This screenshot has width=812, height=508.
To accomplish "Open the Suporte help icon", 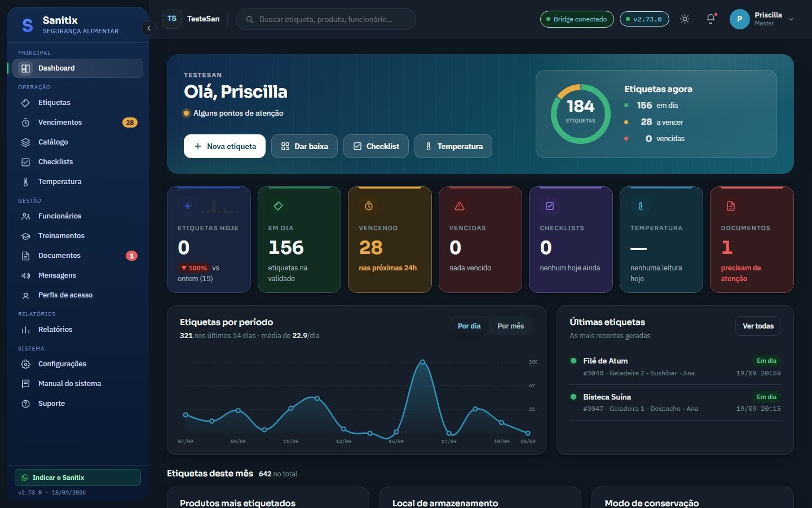I will [x=25, y=404].
